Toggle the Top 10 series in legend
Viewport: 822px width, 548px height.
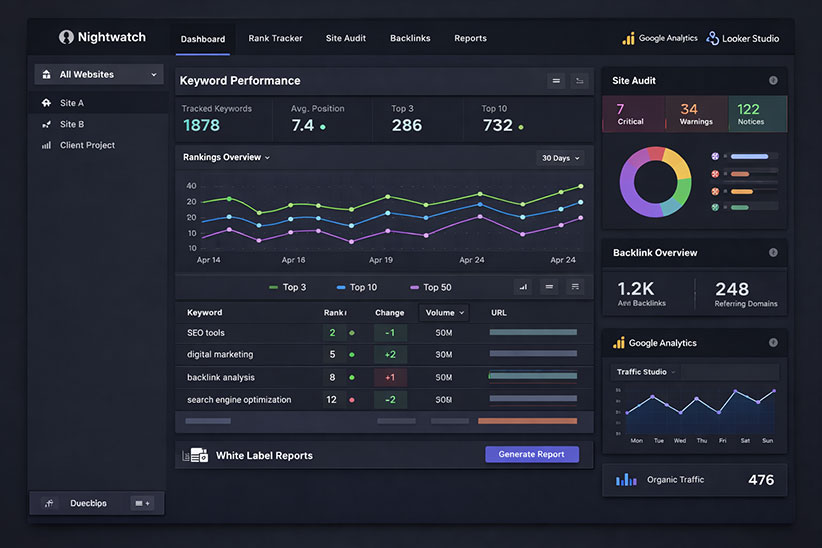coord(356,287)
